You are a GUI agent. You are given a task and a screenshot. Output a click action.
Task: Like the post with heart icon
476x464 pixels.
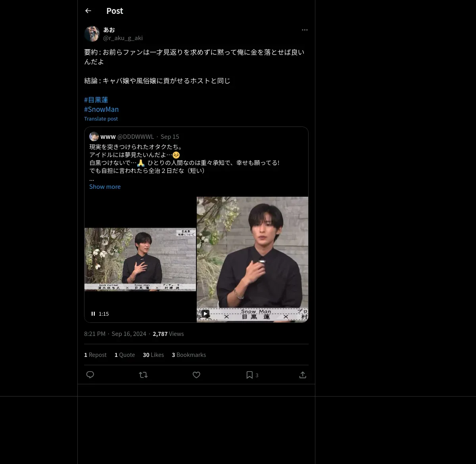(x=196, y=375)
